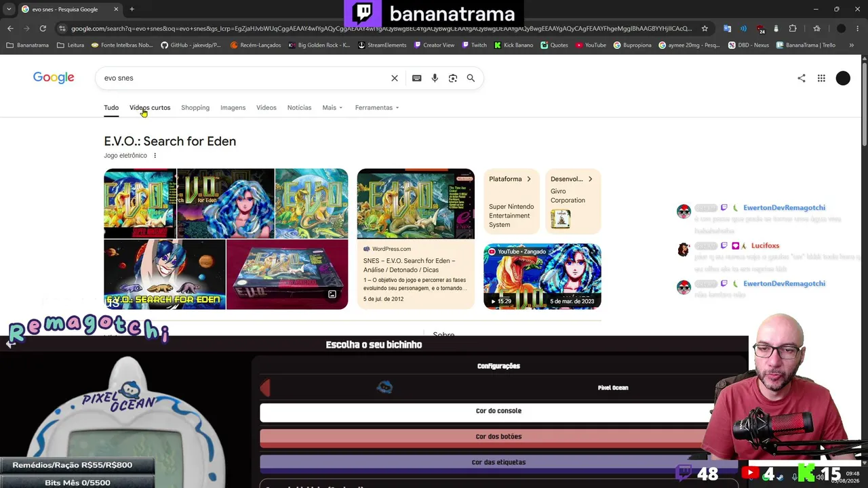Go to the Google logo homepage

tap(54, 77)
